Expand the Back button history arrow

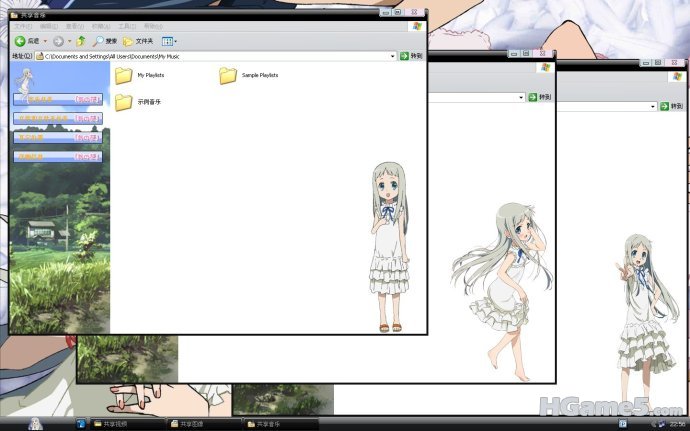click(x=45, y=41)
